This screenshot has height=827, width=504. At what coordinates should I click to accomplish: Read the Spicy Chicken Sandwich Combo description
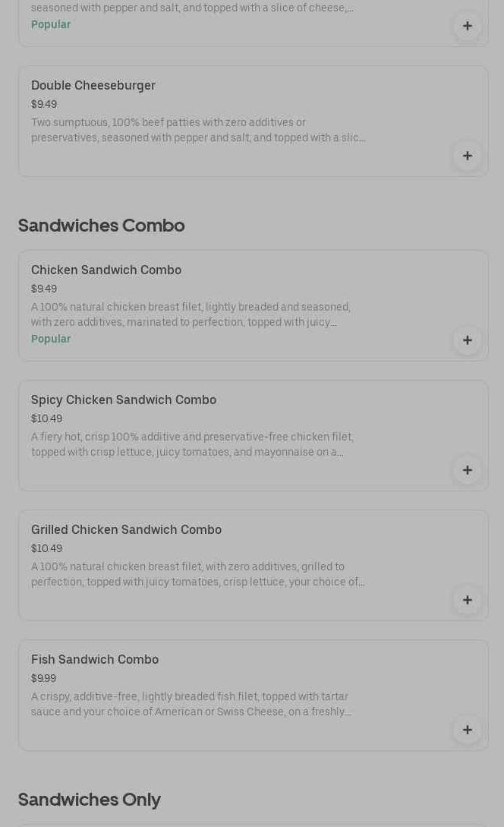tap(192, 444)
